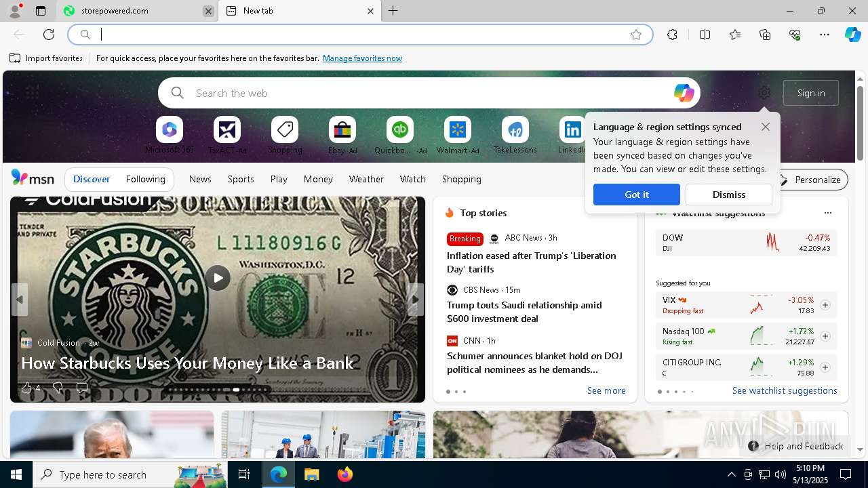Click See watchlist suggestions link
This screenshot has height=488, width=868.
point(785,390)
